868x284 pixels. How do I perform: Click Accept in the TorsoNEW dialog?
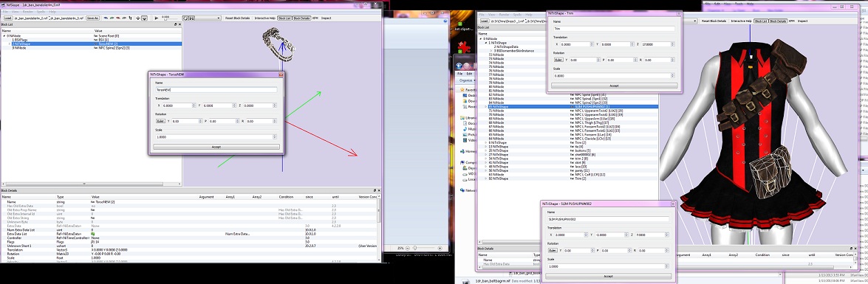pos(216,147)
